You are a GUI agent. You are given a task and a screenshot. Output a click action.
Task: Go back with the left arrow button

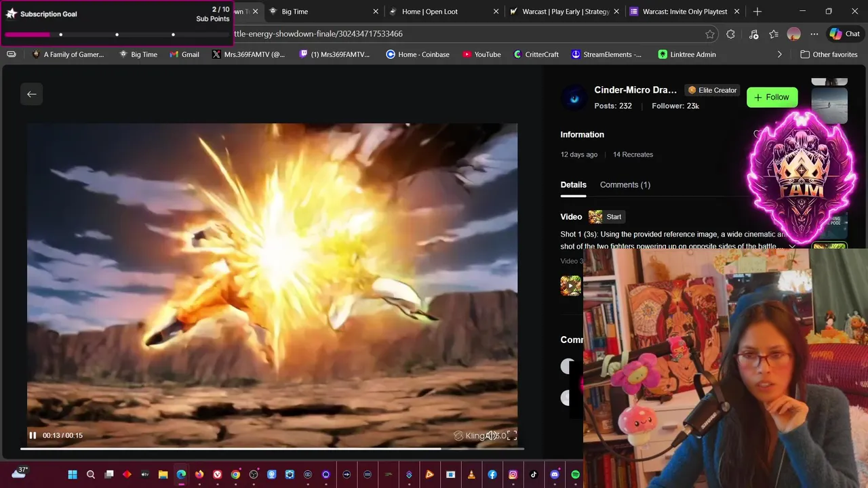point(32,94)
